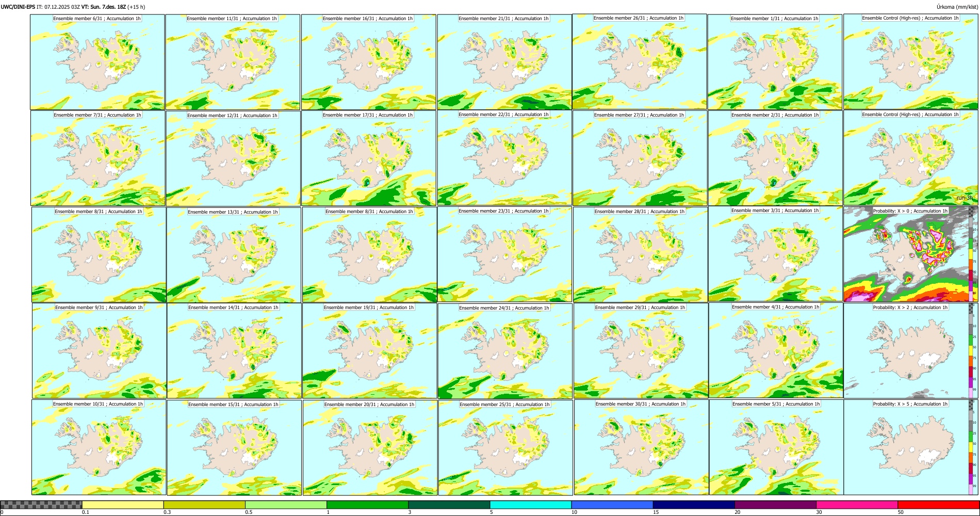Image resolution: width=980 pixels, height=516 pixels.
Task: Click the valid time 'Sun. 7.des. 18Z'
Action: (x=108, y=7)
